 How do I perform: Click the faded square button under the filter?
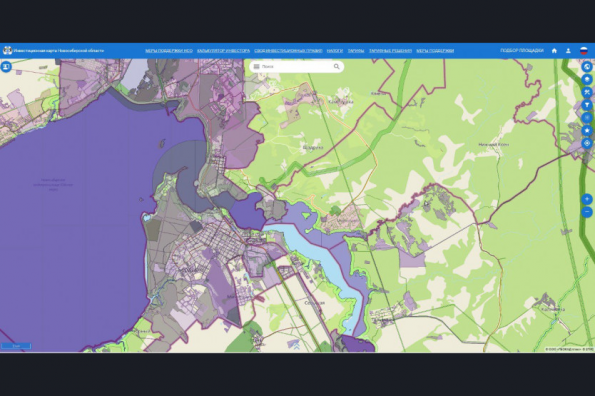click(x=587, y=118)
